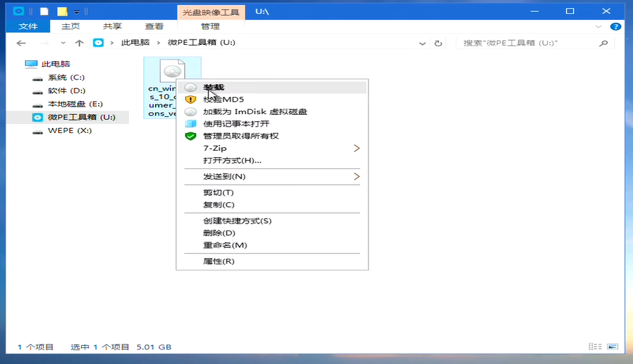633x364 pixels.
Task: Switch to the 共享 ribbon tab
Action: coord(112,26)
